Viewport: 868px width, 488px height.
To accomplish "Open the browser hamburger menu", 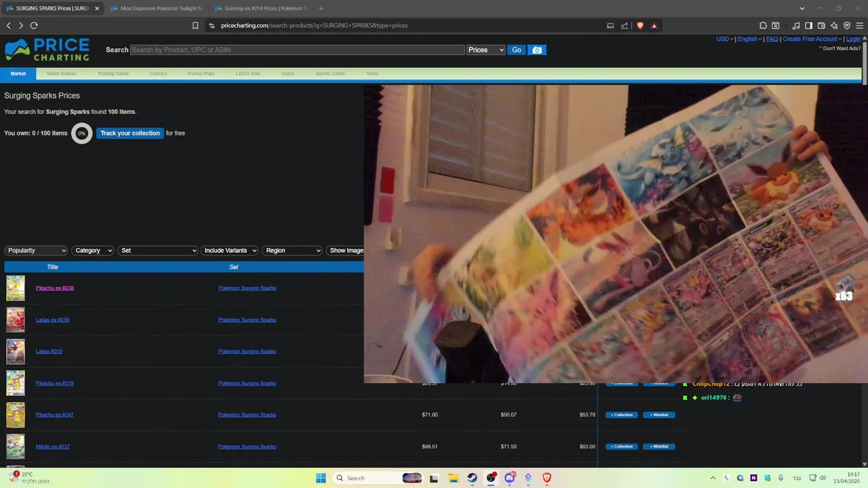I will point(859,26).
